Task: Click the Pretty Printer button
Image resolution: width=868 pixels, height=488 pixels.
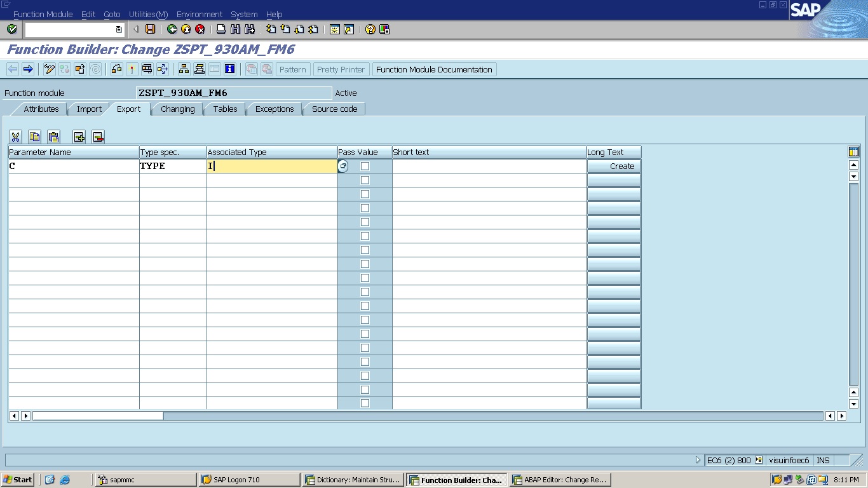Action: click(x=341, y=69)
